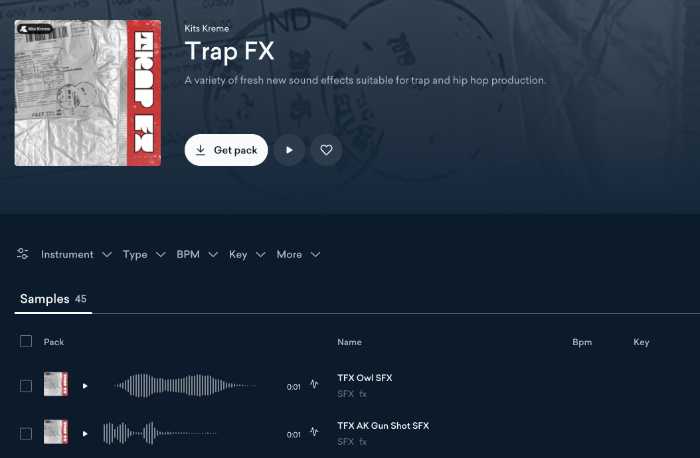Image resolution: width=700 pixels, height=458 pixels.
Task: Open the More filters dropdown
Action: tap(298, 254)
